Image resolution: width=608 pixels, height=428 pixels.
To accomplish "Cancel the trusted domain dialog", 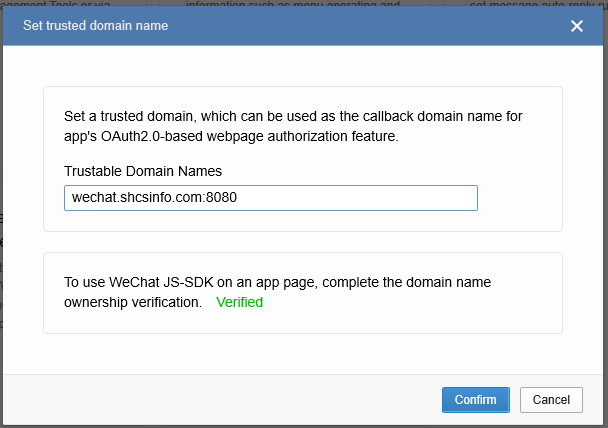I will pyautogui.click(x=551, y=400).
